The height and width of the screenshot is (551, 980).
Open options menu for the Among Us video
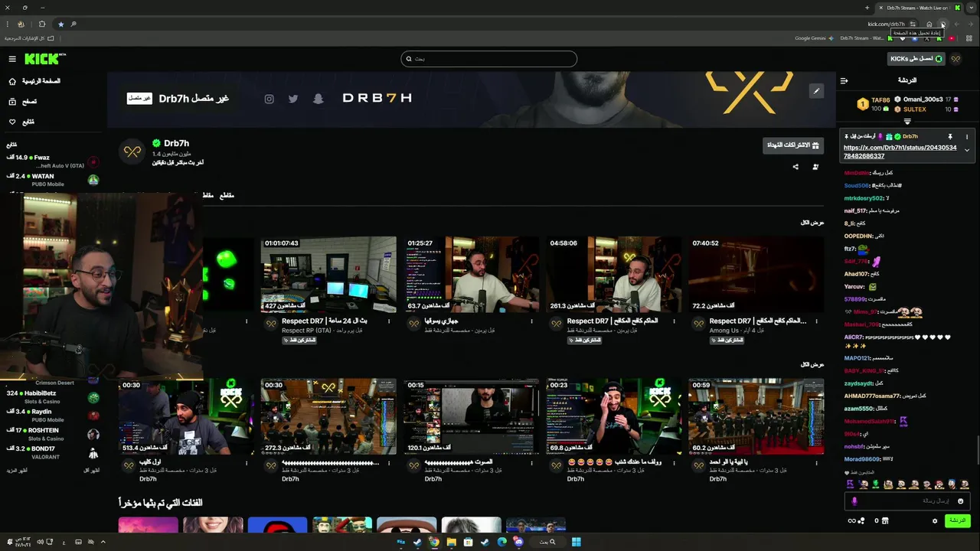pos(816,321)
